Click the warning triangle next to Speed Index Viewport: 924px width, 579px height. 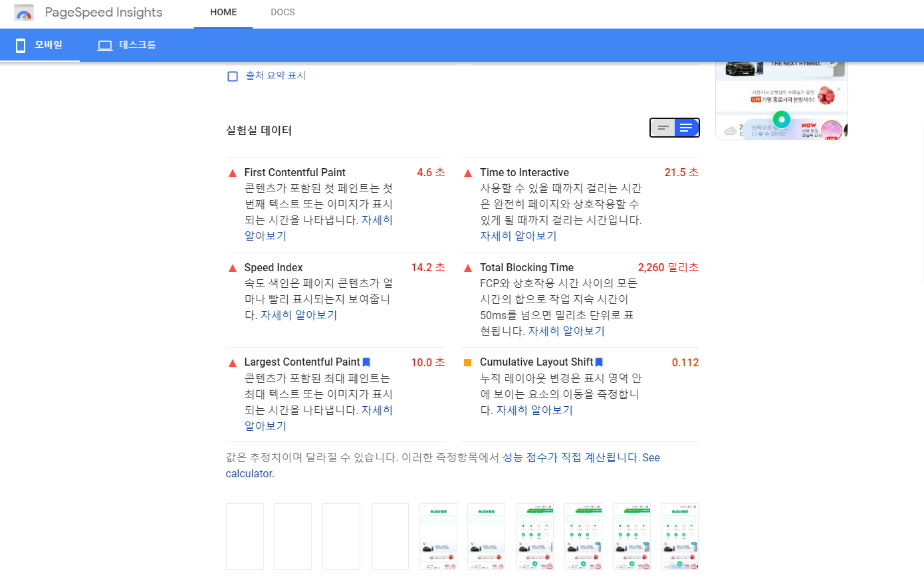pos(233,267)
